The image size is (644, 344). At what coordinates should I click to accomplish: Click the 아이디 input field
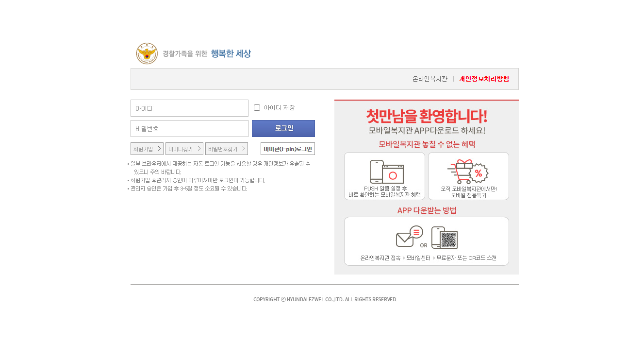click(x=189, y=108)
